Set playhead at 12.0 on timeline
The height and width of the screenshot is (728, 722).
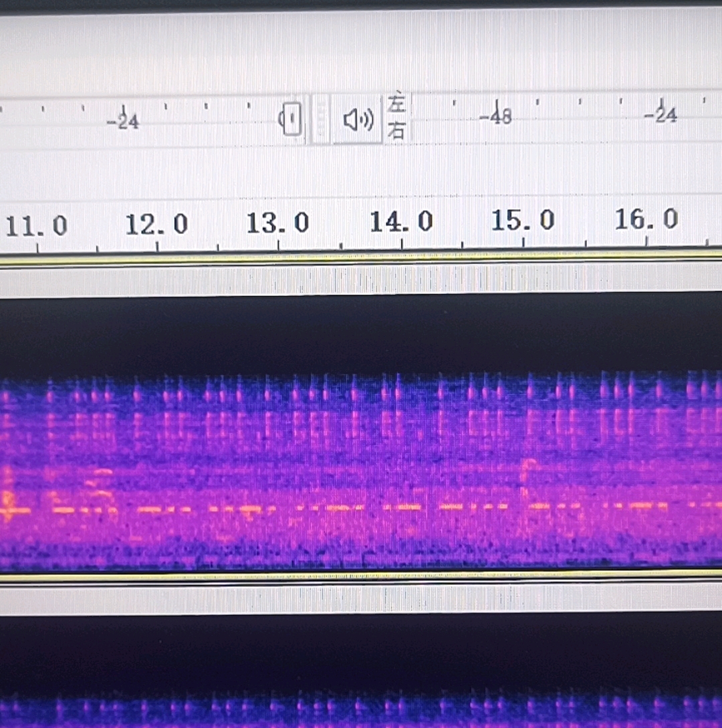tap(156, 224)
